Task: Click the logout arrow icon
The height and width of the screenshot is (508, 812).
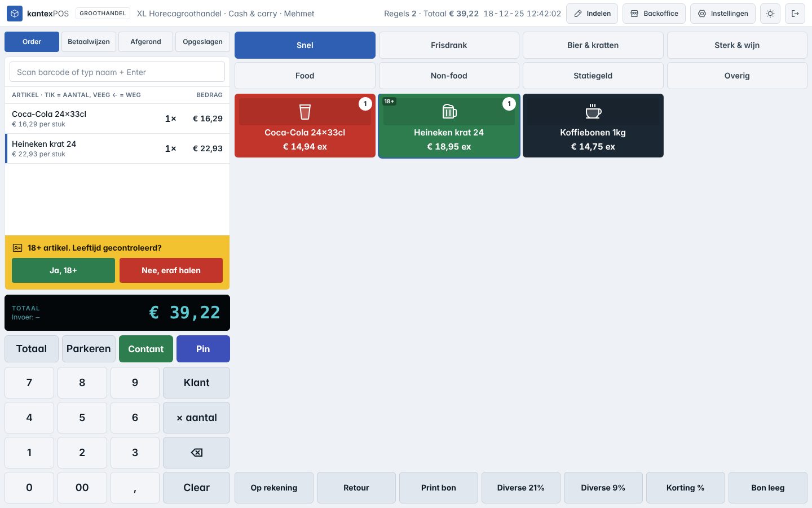Action: [x=795, y=14]
